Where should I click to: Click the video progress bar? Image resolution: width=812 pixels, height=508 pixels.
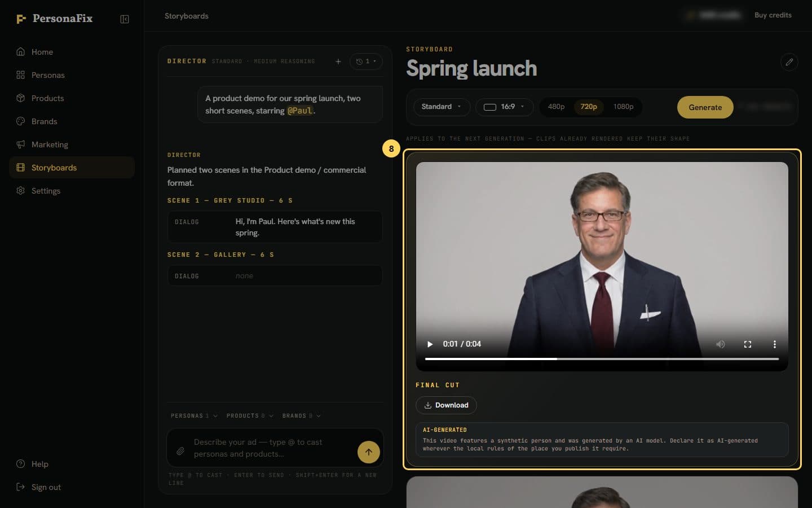tap(602, 358)
